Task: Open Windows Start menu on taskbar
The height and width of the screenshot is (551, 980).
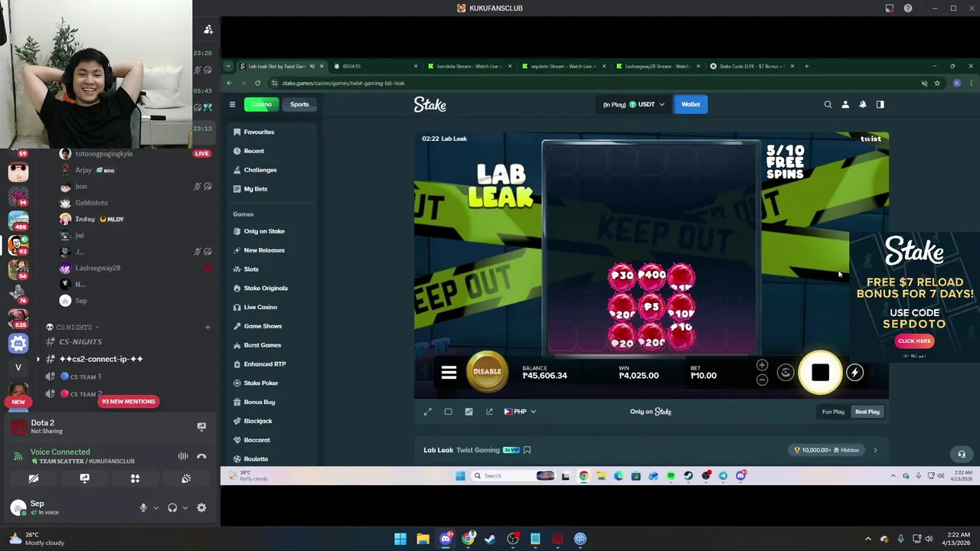Action: coord(400,539)
